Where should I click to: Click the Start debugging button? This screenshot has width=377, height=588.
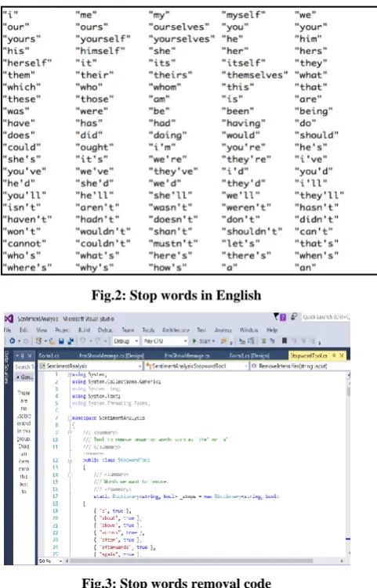(203, 341)
